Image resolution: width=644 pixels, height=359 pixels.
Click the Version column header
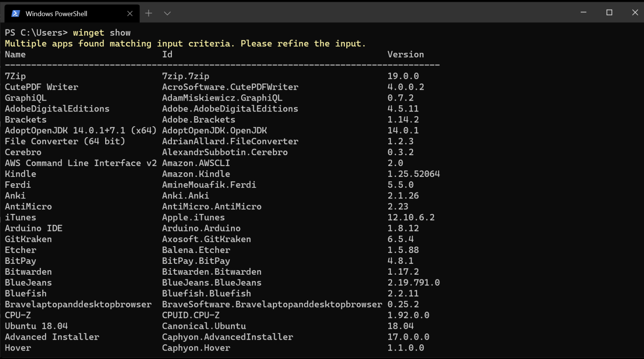[405, 54]
